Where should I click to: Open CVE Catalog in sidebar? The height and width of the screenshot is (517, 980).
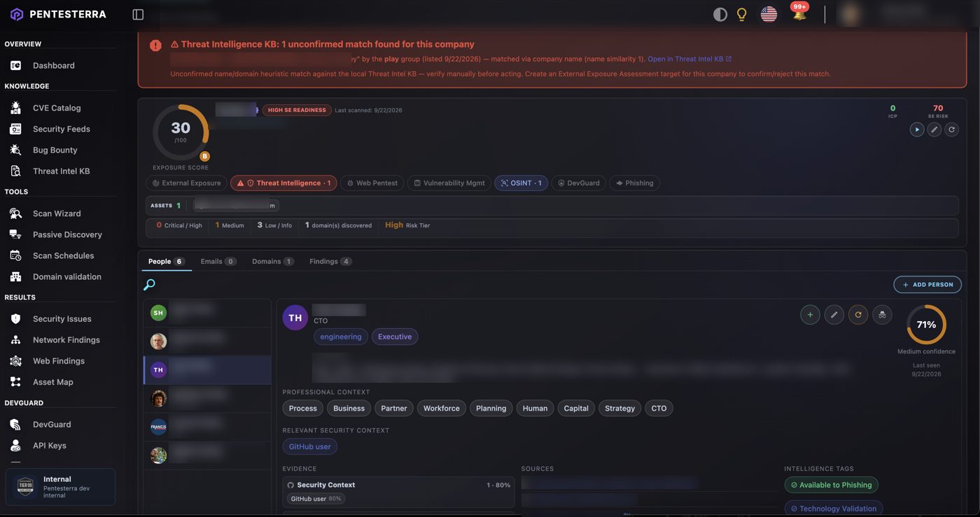tap(56, 108)
